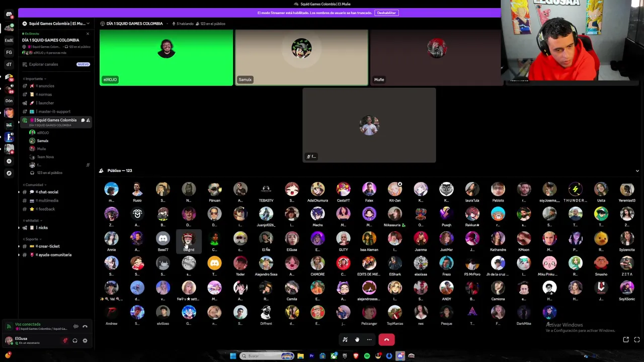Toggle stage microphone mute button
This screenshot has height=362, width=644.
[345, 340]
